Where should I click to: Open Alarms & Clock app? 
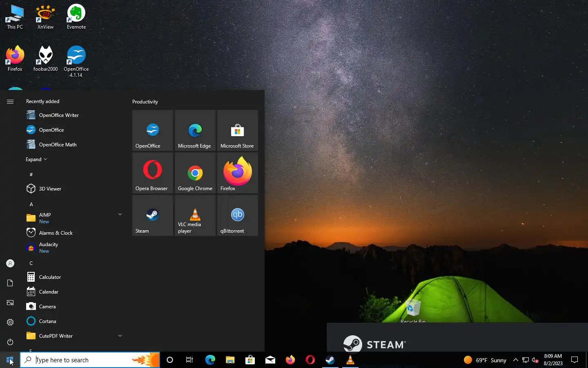(73, 233)
